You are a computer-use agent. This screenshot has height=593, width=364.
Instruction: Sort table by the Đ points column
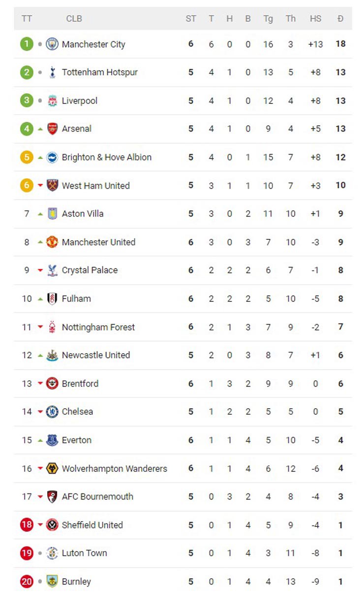[x=340, y=19]
